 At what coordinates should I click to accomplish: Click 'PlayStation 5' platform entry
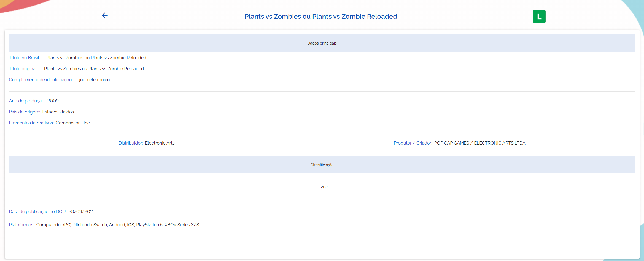pyautogui.click(x=149, y=225)
